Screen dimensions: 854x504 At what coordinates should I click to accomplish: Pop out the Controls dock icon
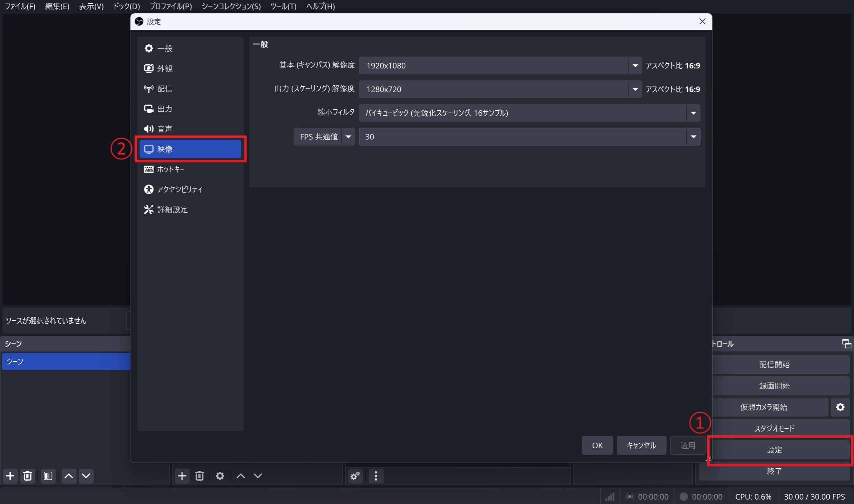point(846,343)
